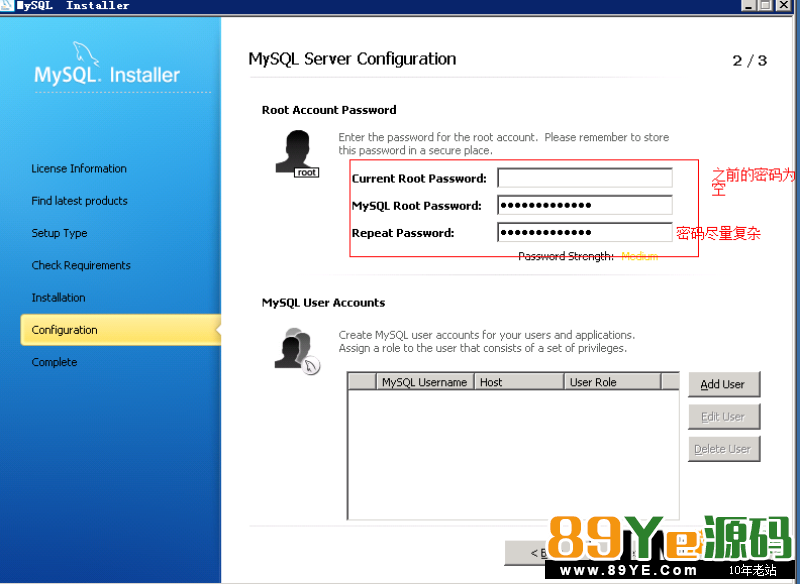Screen dimensions: 800x584
Task: Click the Add User button
Action: click(723, 384)
